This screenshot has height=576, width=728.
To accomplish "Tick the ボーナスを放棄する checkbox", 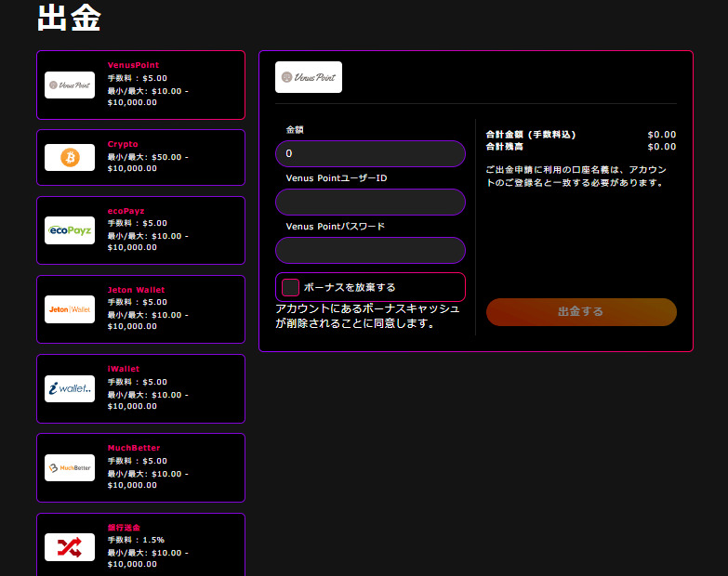I will 290,287.
